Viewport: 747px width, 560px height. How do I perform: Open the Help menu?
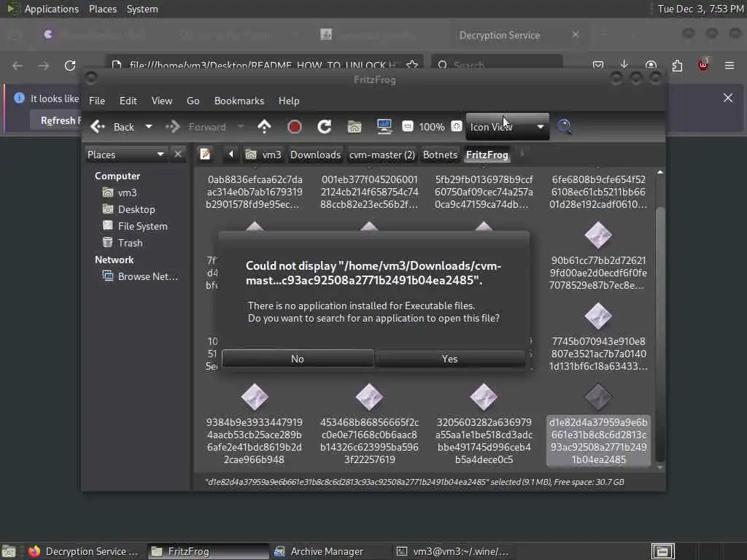click(289, 101)
